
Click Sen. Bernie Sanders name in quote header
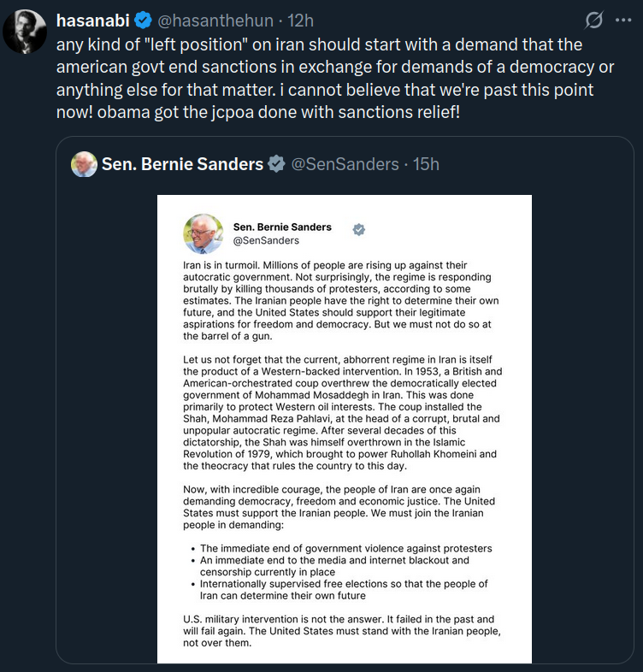[182, 163]
